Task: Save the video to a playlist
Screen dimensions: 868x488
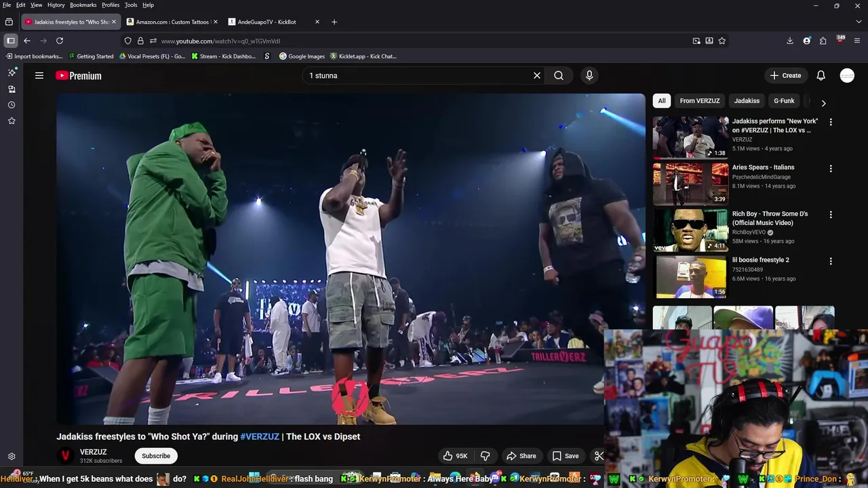Action: (x=566, y=456)
